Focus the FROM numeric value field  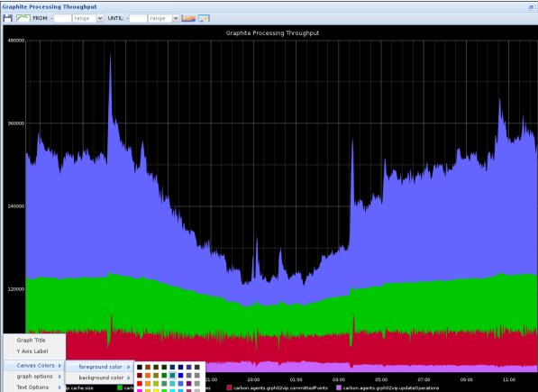[62, 18]
